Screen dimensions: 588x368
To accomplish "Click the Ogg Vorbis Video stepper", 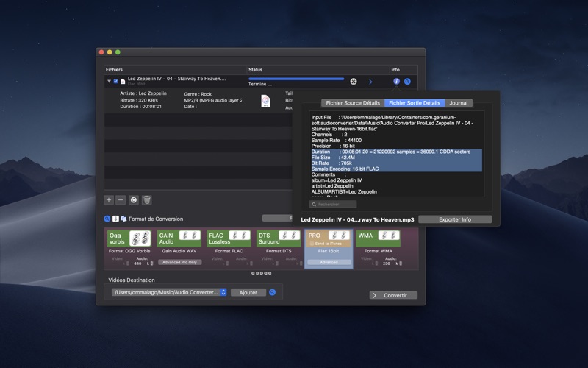I will [x=127, y=263].
